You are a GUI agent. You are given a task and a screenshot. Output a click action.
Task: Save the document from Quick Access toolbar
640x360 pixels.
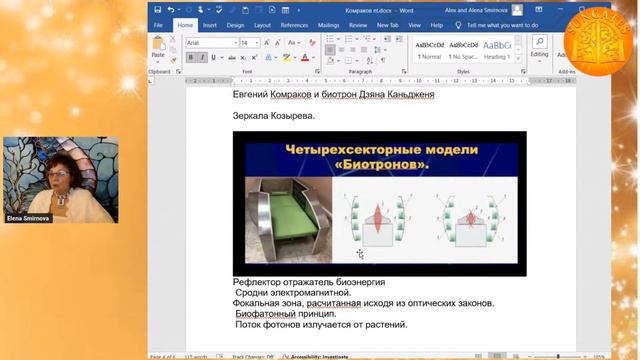[158, 10]
